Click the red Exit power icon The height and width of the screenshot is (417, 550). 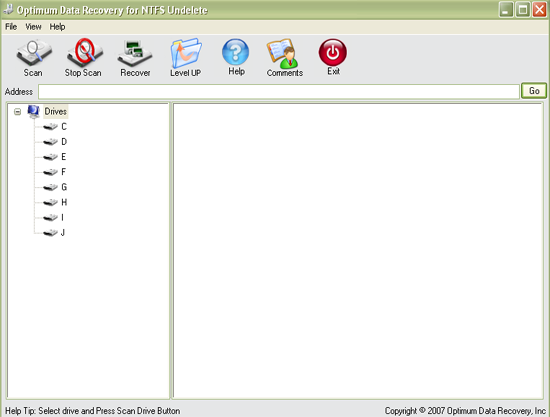pyautogui.click(x=333, y=52)
